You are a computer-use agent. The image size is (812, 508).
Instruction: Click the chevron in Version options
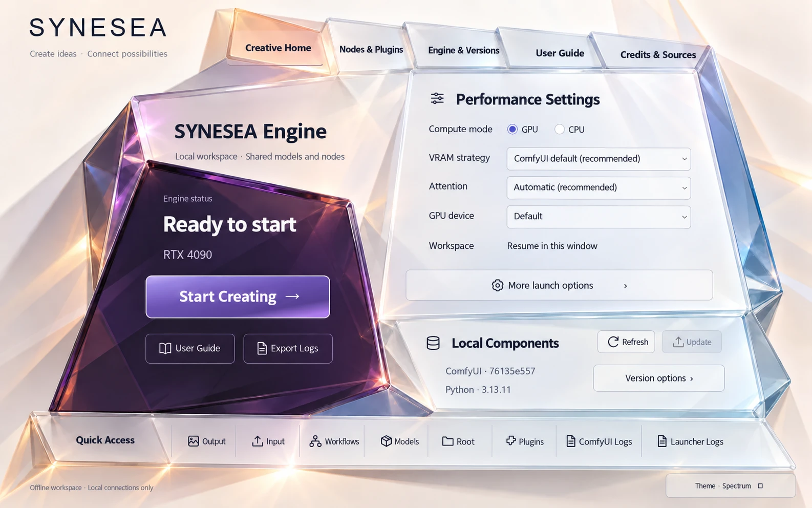[692, 378]
